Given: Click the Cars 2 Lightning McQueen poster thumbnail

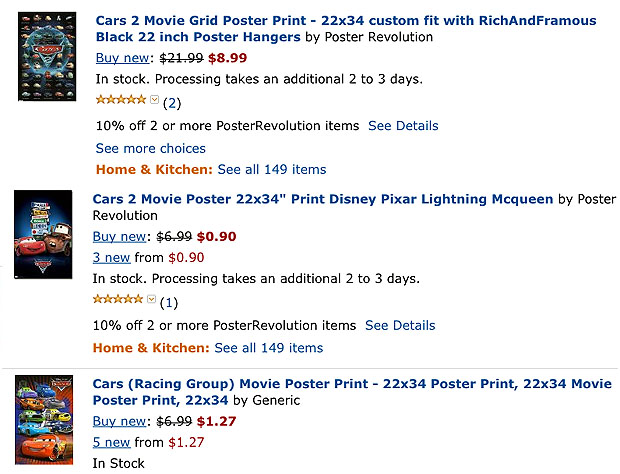Looking at the screenshot, I should click(43, 234).
